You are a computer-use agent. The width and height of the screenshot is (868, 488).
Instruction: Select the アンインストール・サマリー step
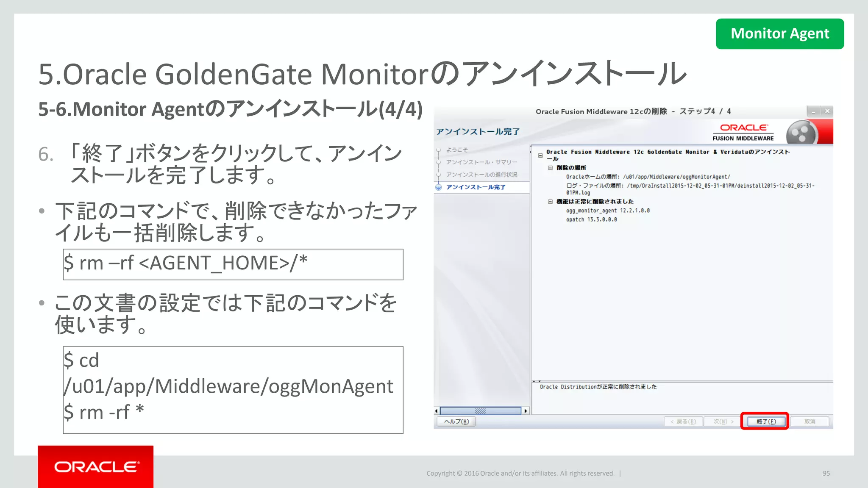481,162
